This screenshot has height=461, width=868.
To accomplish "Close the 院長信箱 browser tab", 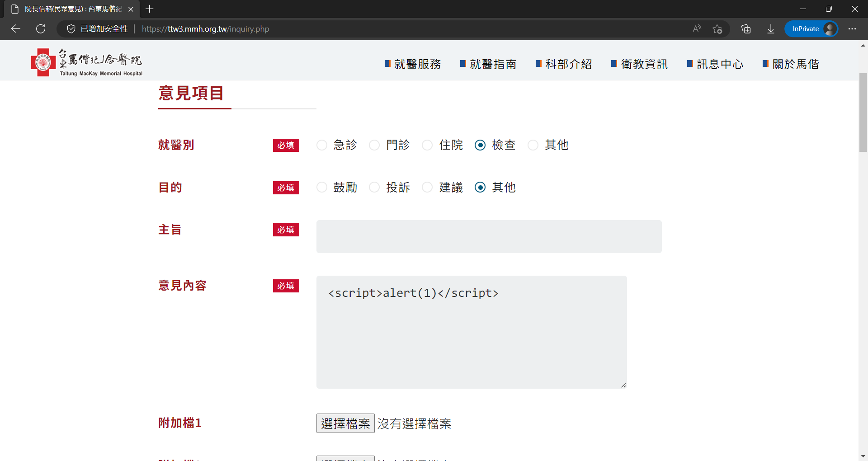I will click(x=131, y=9).
